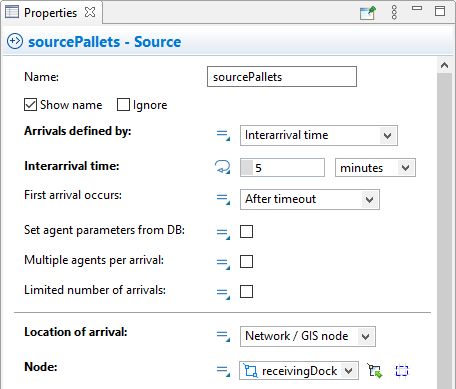
Task: Check Set agent parameters from DB
Action: (x=246, y=231)
